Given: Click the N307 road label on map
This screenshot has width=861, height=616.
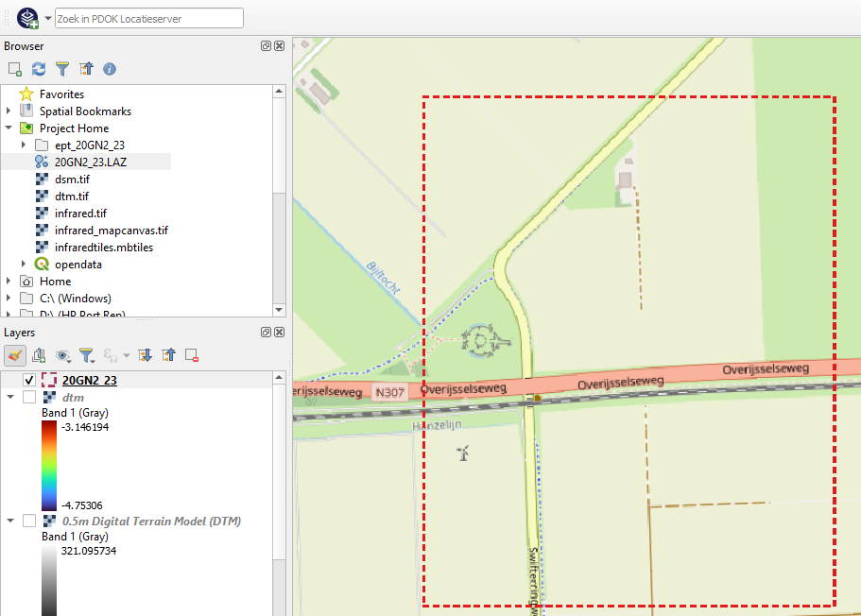Looking at the screenshot, I should click(x=390, y=392).
